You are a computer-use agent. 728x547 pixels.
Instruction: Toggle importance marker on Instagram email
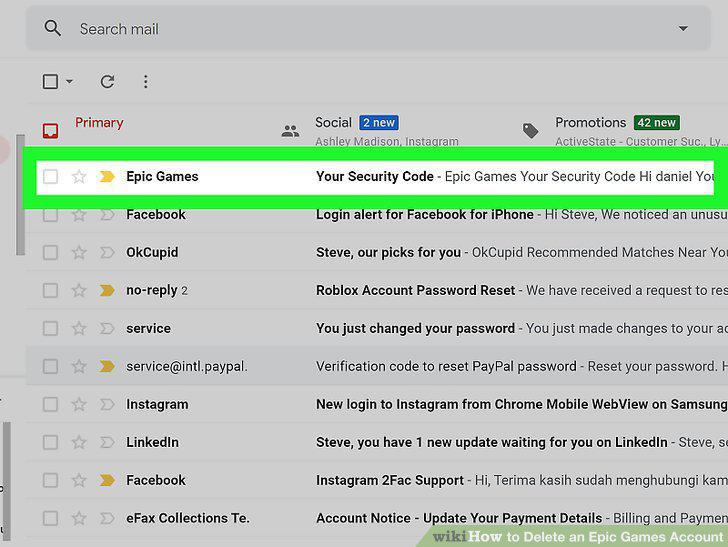click(107, 404)
